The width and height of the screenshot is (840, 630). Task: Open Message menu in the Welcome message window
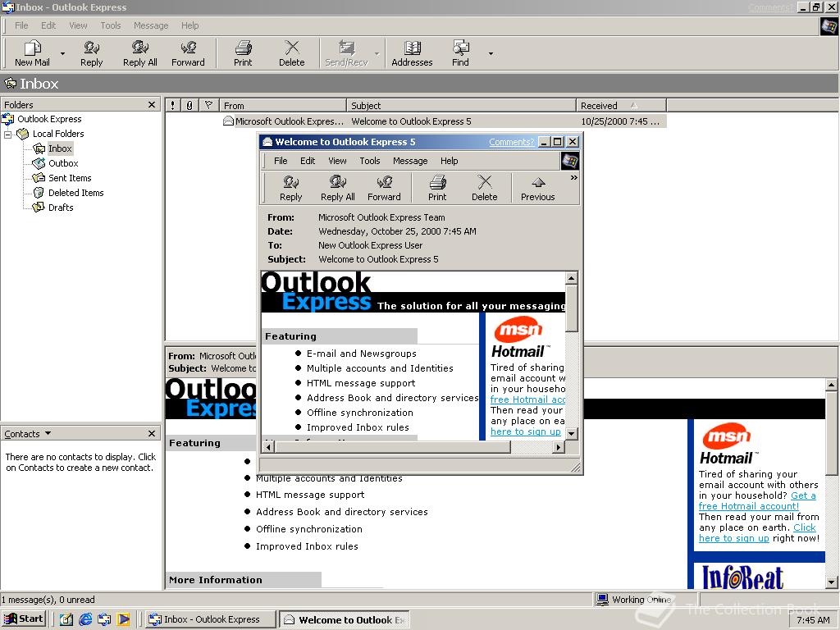410,161
